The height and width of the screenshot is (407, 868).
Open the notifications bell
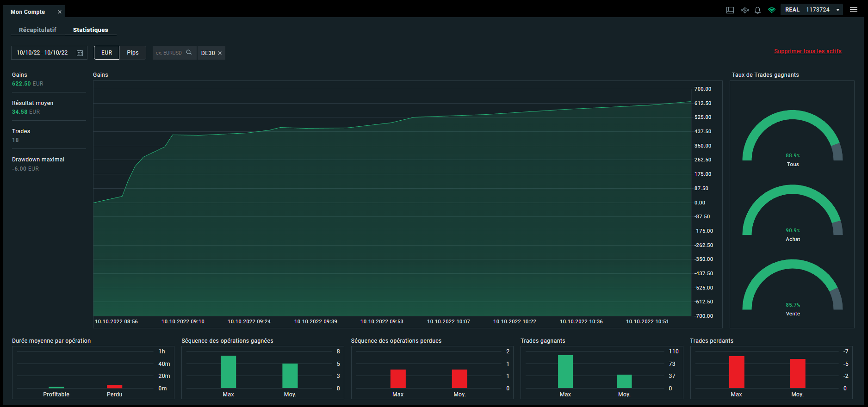click(x=757, y=10)
